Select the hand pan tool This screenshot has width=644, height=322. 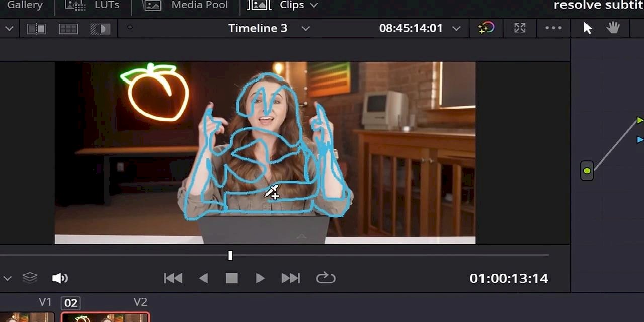click(x=613, y=28)
